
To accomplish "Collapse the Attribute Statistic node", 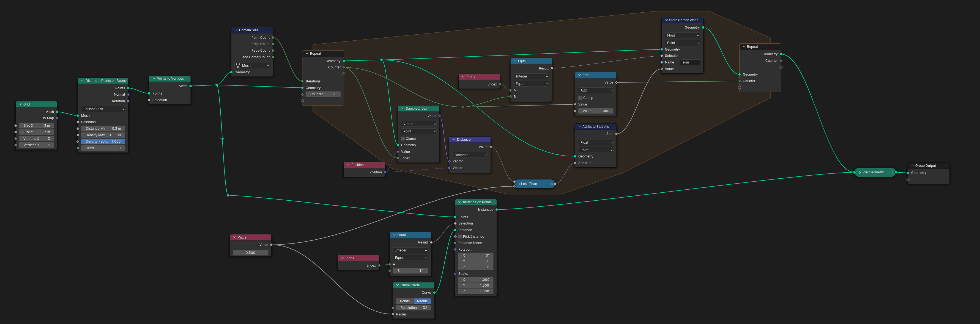I will tap(579, 127).
